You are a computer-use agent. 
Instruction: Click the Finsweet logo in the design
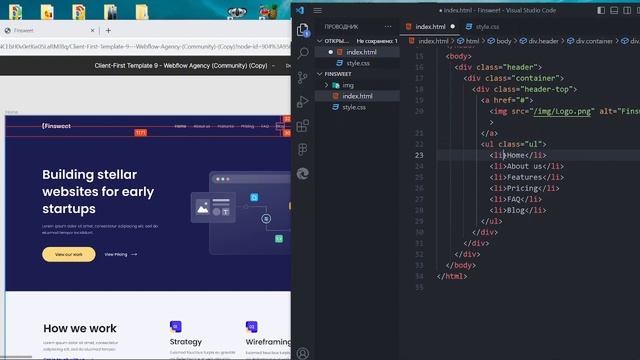pos(56,126)
